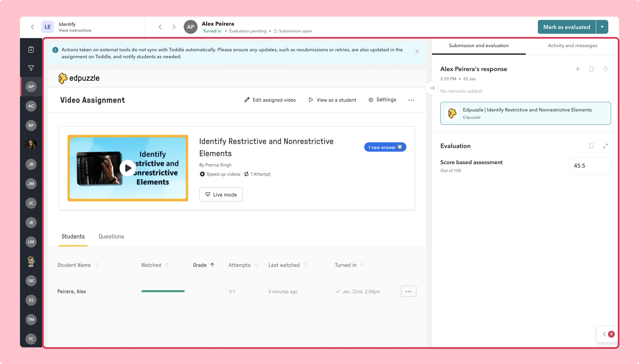639x364 pixels.
Task: Click Alex Peirera's AP avatar in header
Action: pyautogui.click(x=191, y=27)
